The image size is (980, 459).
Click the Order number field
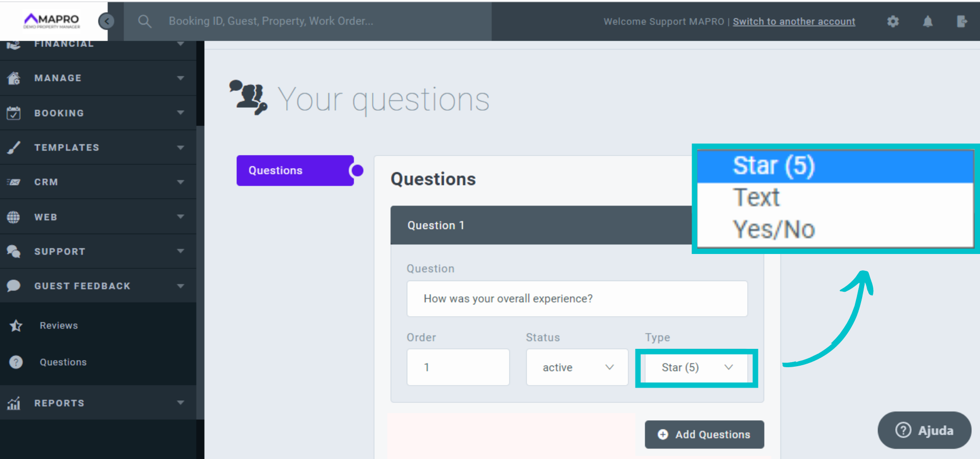458,367
